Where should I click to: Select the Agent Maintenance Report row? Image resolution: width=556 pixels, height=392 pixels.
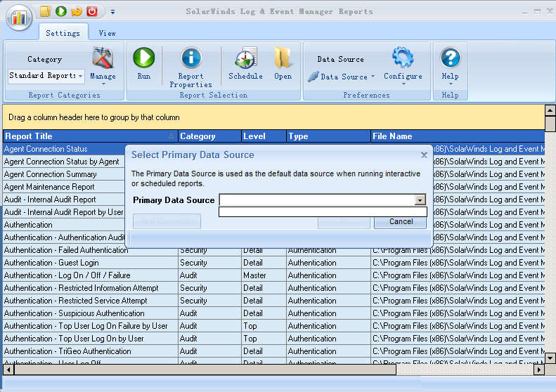[64, 187]
